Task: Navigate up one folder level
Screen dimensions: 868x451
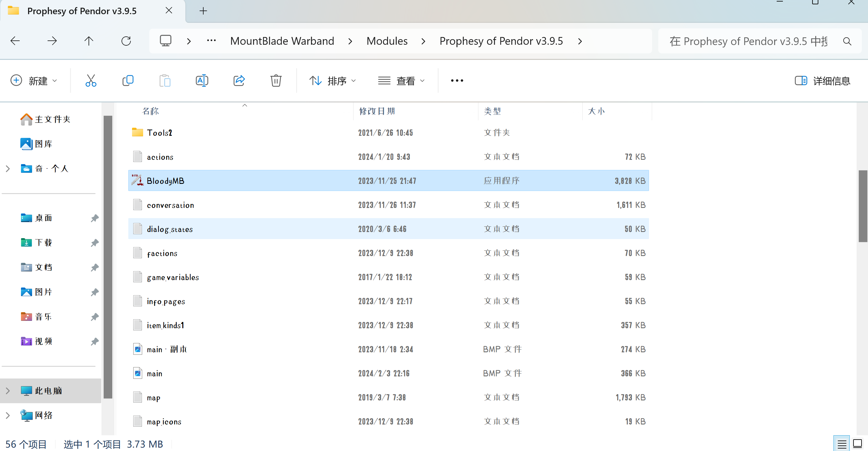Action: pyautogui.click(x=89, y=41)
